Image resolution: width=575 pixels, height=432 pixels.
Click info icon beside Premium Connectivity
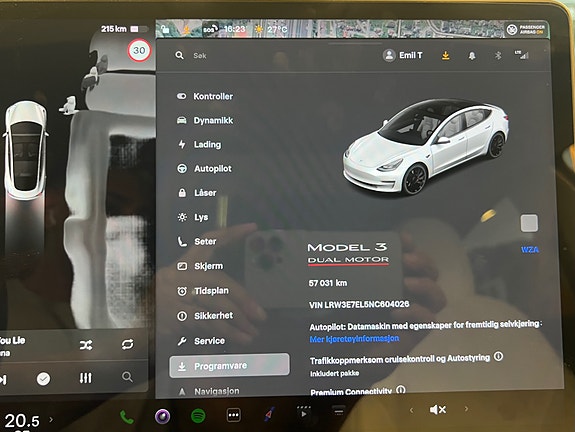tap(401, 389)
